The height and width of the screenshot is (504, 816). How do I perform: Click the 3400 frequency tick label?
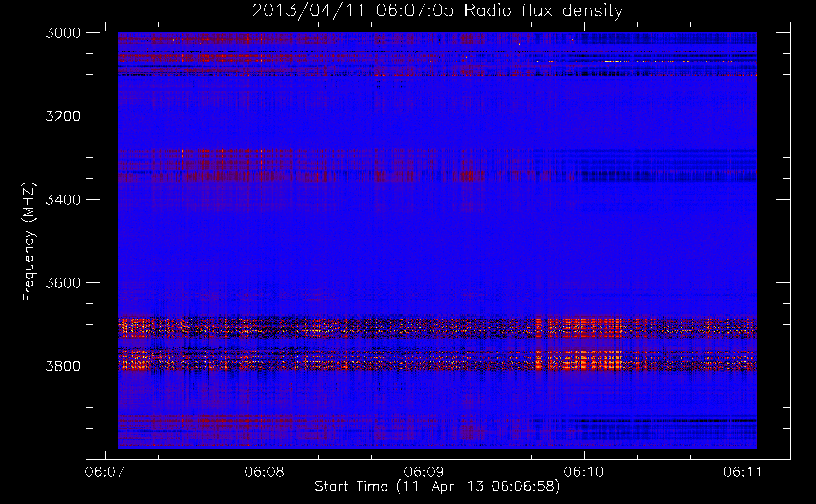pos(63,200)
